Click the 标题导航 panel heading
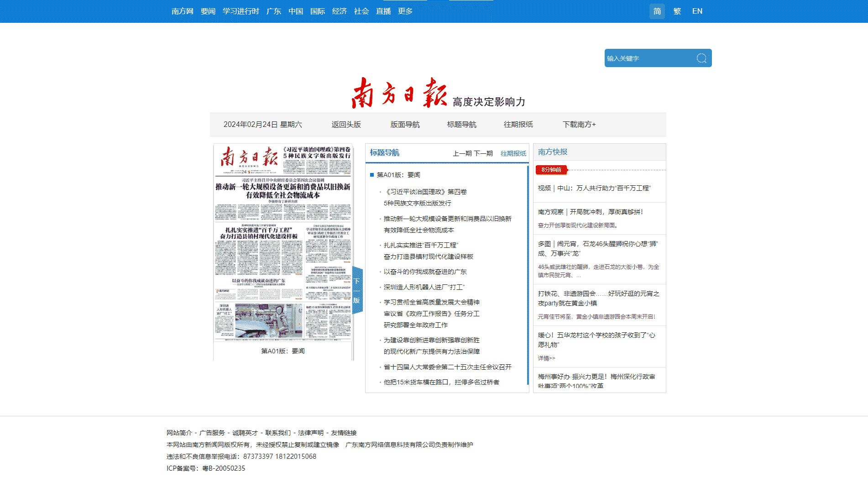 [x=385, y=152]
